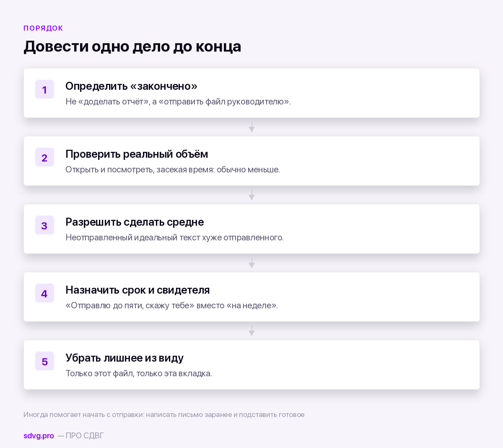Viewport: 503px width, 448px height.
Task: Click the title 'Назначить срок и свидетеля'
Action: 137,290
